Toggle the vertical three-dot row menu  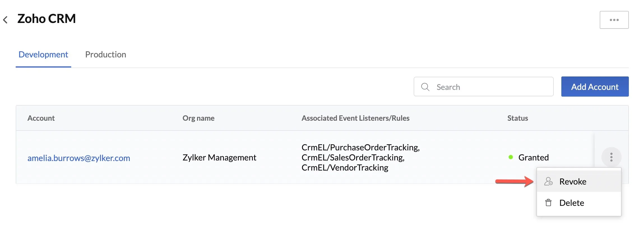click(x=611, y=157)
